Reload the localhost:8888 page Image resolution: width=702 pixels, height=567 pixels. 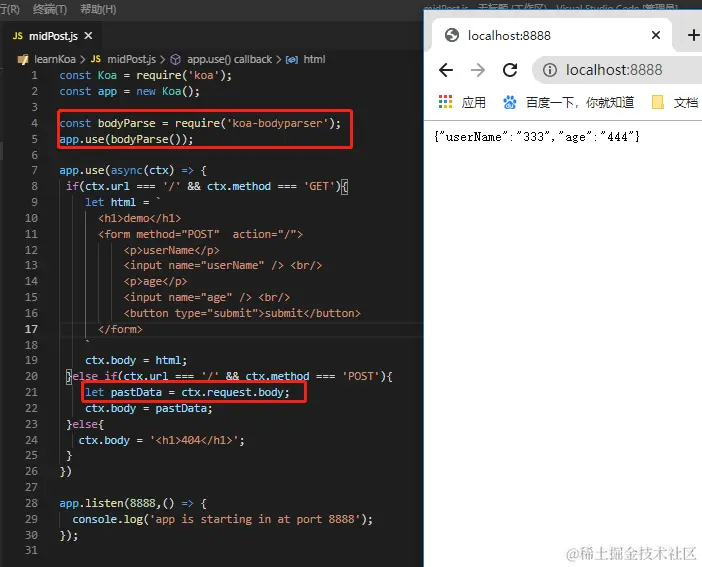point(510,70)
